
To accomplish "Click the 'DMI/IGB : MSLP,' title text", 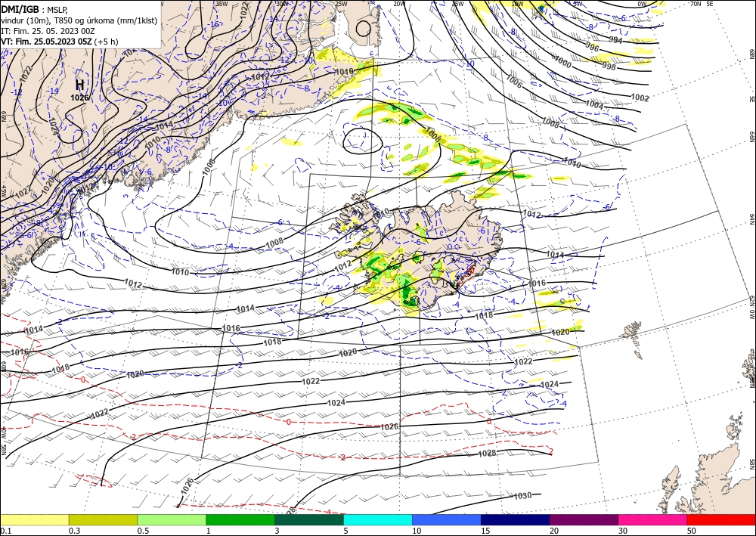I will point(34,10).
